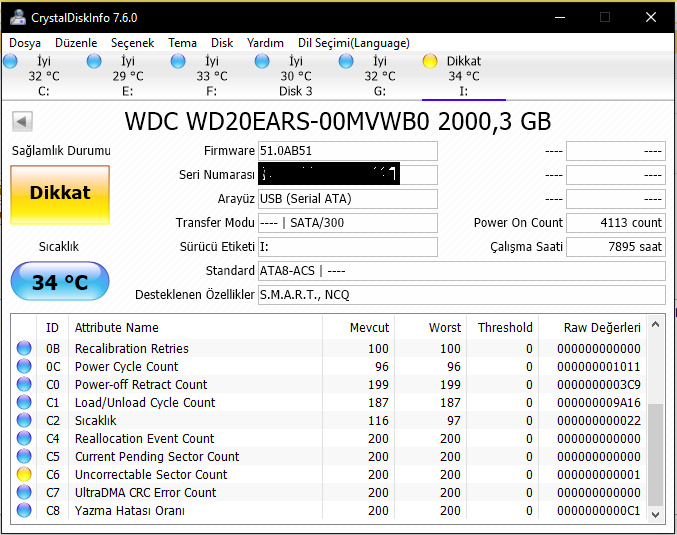Go to previous disk with left arrow button

[22, 121]
